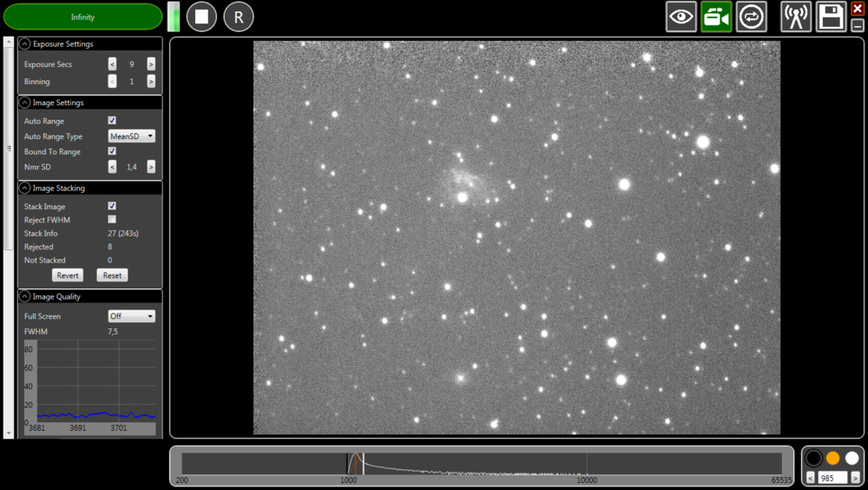
Task: Click the 985 level input field
Action: 833,478
